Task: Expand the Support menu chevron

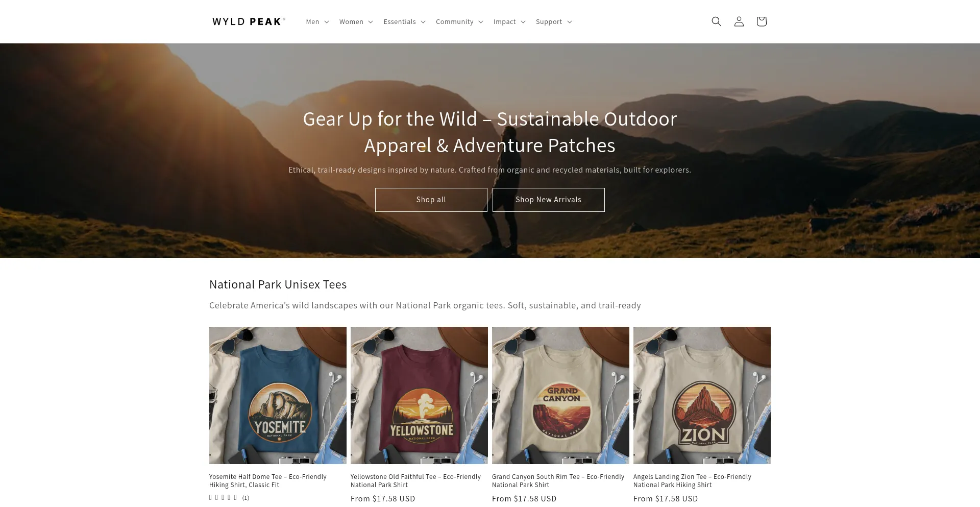Action: point(570,21)
